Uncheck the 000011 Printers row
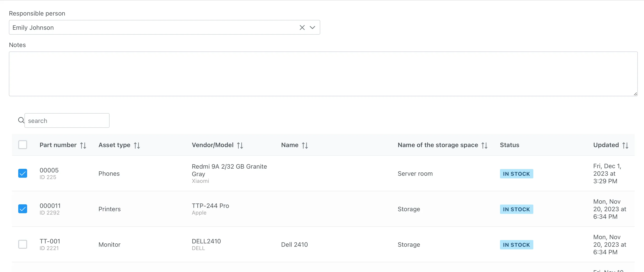The height and width of the screenshot is (272, 644). tap(22, 209)
